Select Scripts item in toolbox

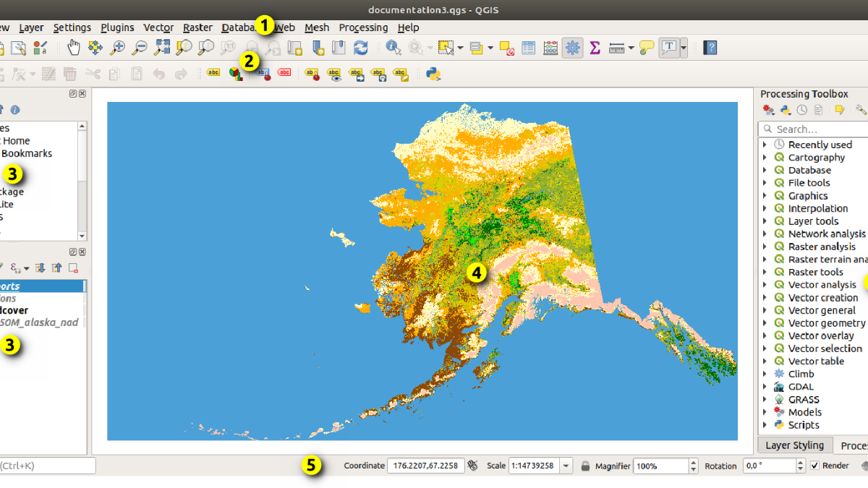point(804,425)
